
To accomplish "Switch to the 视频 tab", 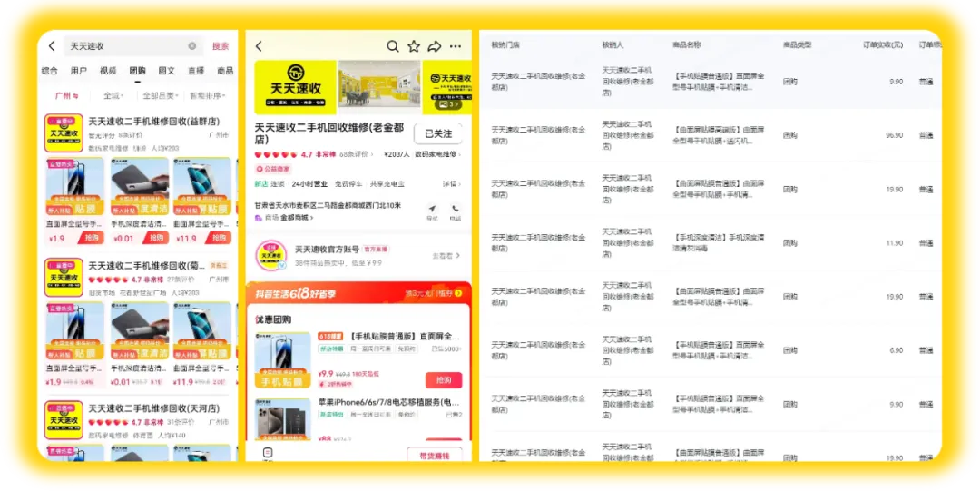I will click(108, 71).
